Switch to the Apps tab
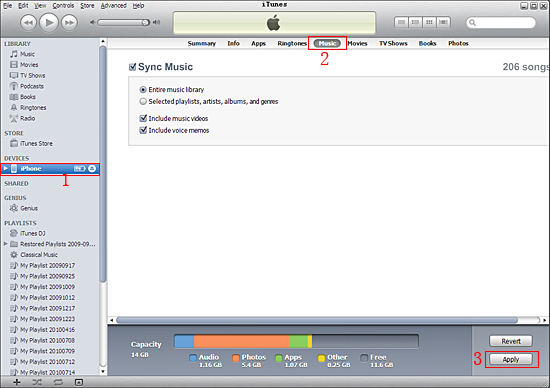This screenshot has height=388, width=550. pyautogui.click(x=259, y=44)
